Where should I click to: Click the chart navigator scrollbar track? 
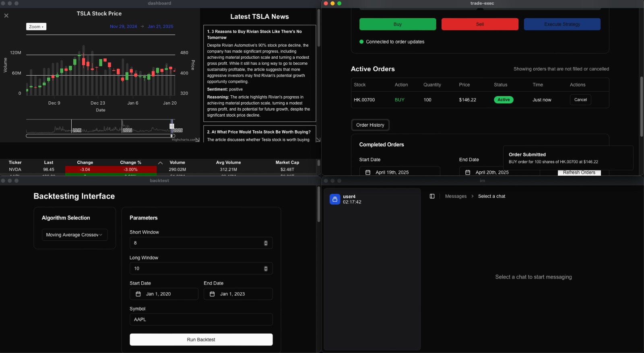[101, 136]
